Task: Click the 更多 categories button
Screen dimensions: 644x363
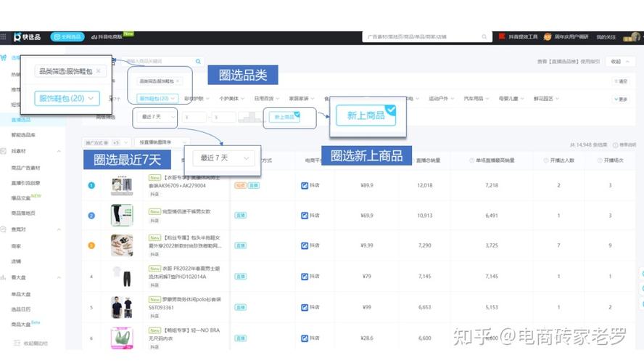Action: (621, 99)
